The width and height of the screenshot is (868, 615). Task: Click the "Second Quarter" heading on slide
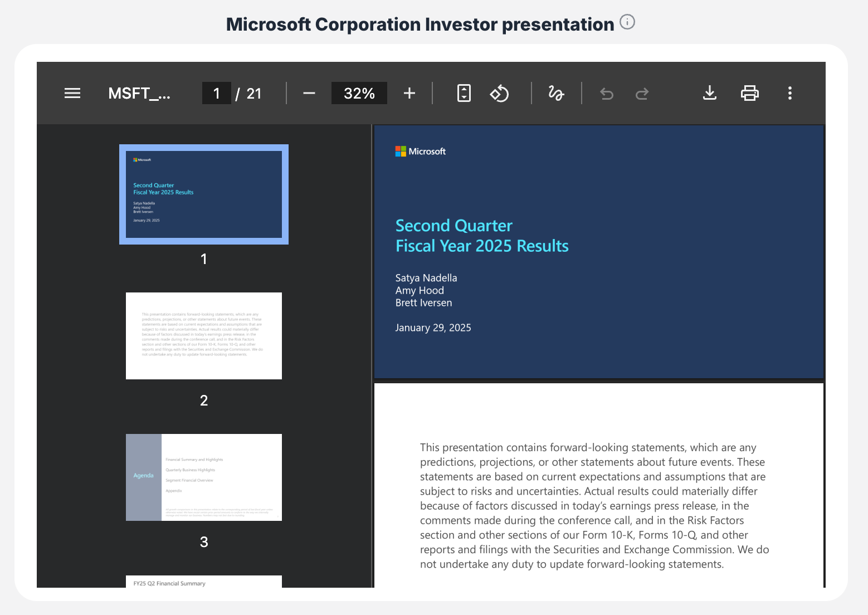[x=454, y=226]
